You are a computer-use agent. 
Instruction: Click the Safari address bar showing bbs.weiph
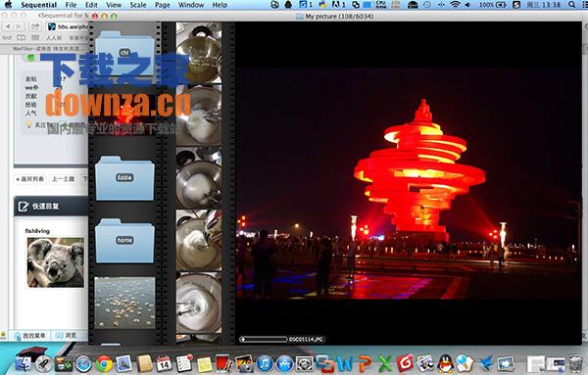point(68,26)
